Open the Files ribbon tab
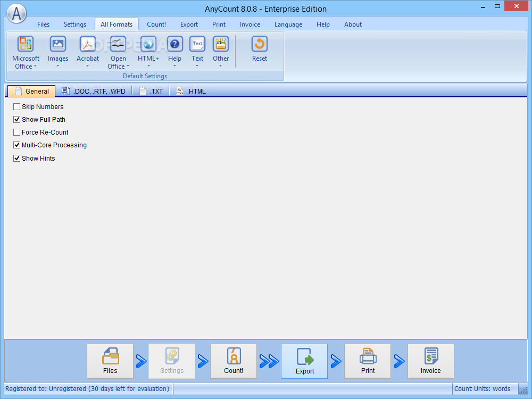The width and height of the screenshot is (532, 399). (44, 24)
